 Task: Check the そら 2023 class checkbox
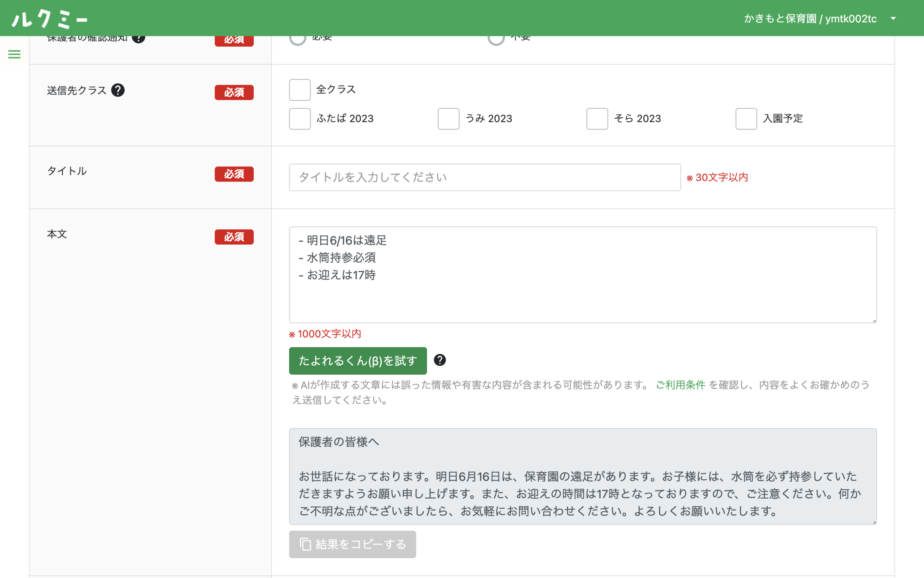pyautogui.click(x=597, y=119)
